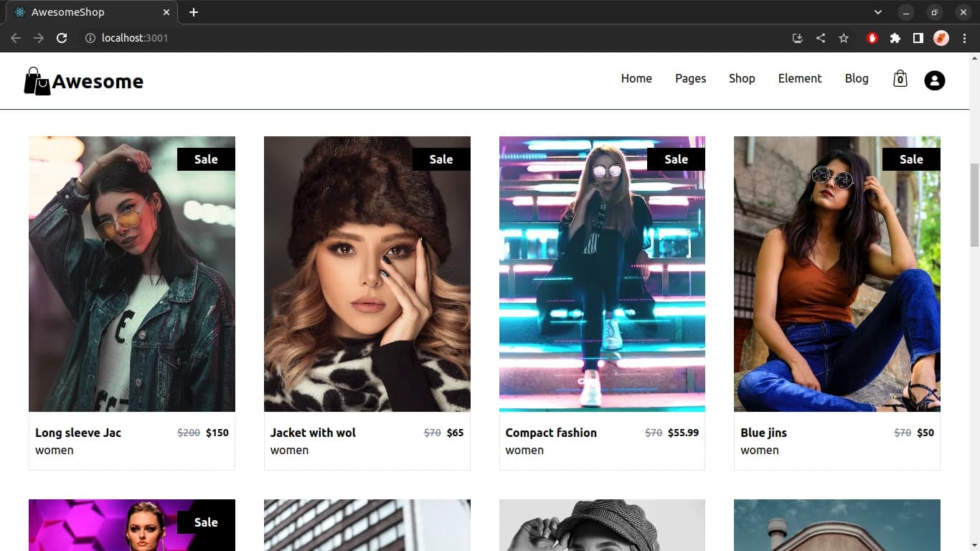Bookmark this page with star icon
This screenshot has width=980, height=551.
click(x=844, y=38)
